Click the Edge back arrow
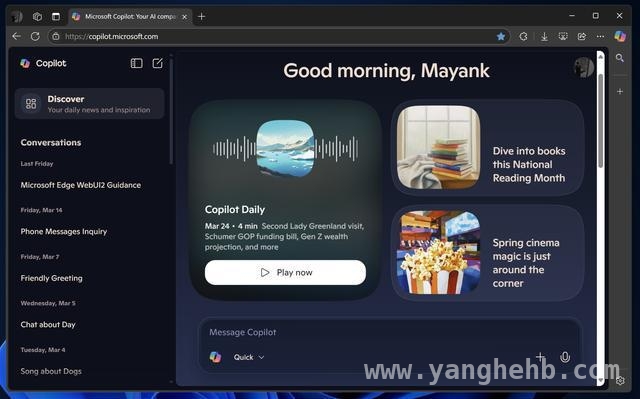640x399 pixels. (x=16, y=36)
